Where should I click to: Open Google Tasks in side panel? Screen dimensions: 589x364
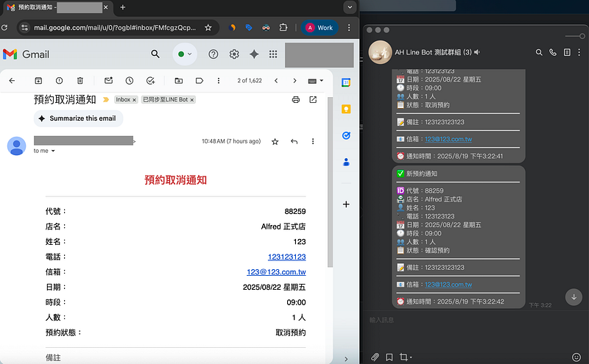346,135
